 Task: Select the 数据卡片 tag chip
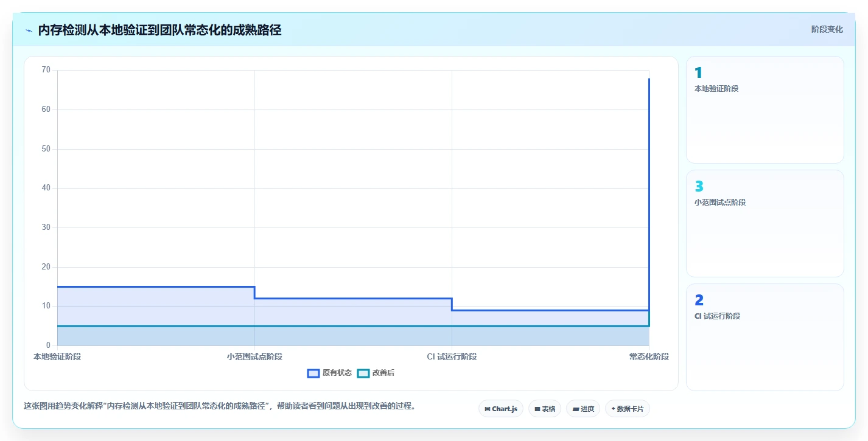click(628, 409)
